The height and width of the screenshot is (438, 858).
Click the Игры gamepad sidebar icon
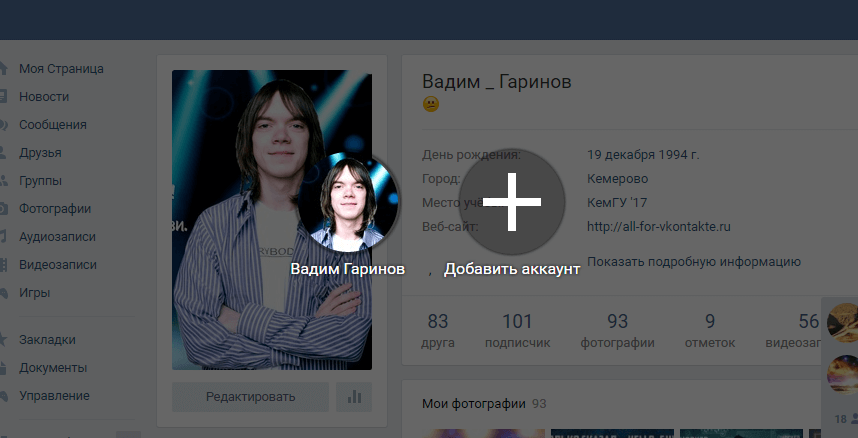[x=3, y=292]
